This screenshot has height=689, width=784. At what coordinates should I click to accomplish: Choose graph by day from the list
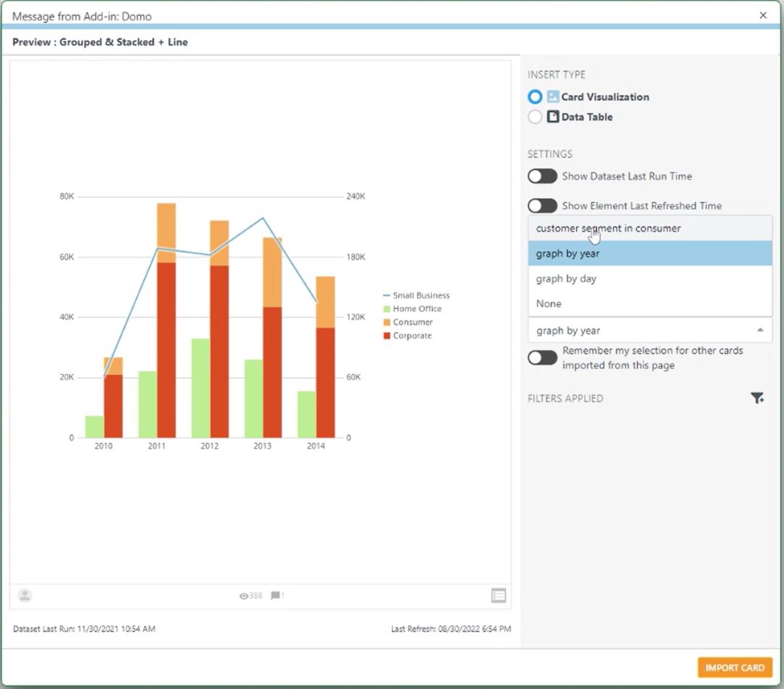pyautogui.click(x=566, y=279)
